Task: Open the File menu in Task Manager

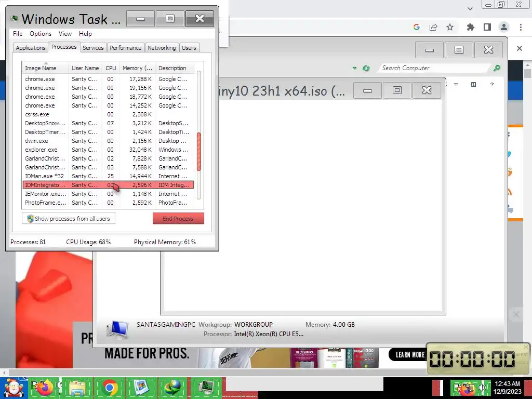Action: [18, 34]
